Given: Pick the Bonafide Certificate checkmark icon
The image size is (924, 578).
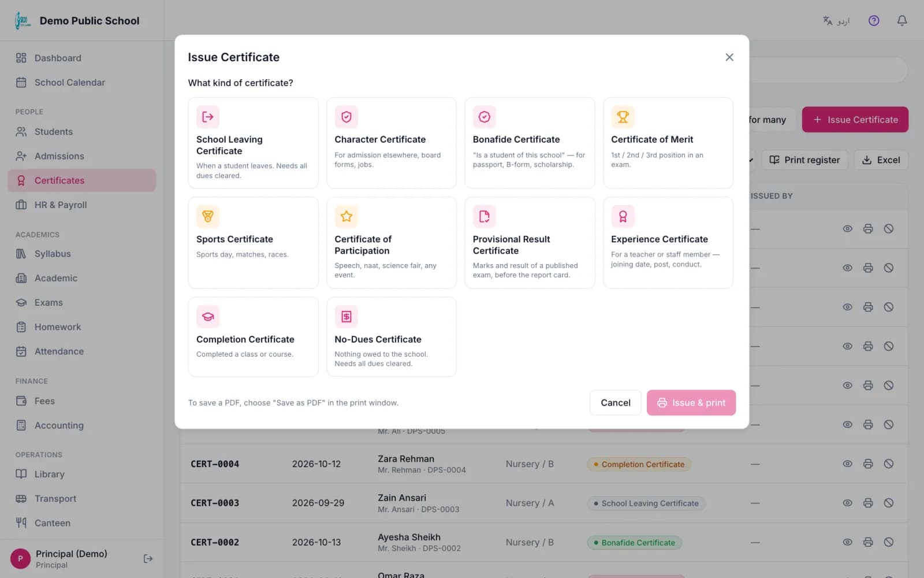Looking at the screenshot, I should [x=485, y=117].
